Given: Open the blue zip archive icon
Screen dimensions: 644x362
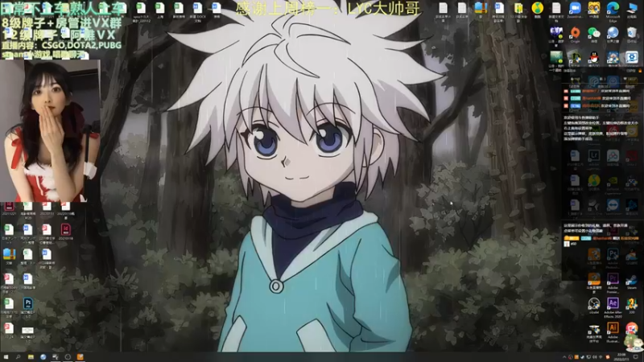Looking at the screenshot, I should click(9, 254).
